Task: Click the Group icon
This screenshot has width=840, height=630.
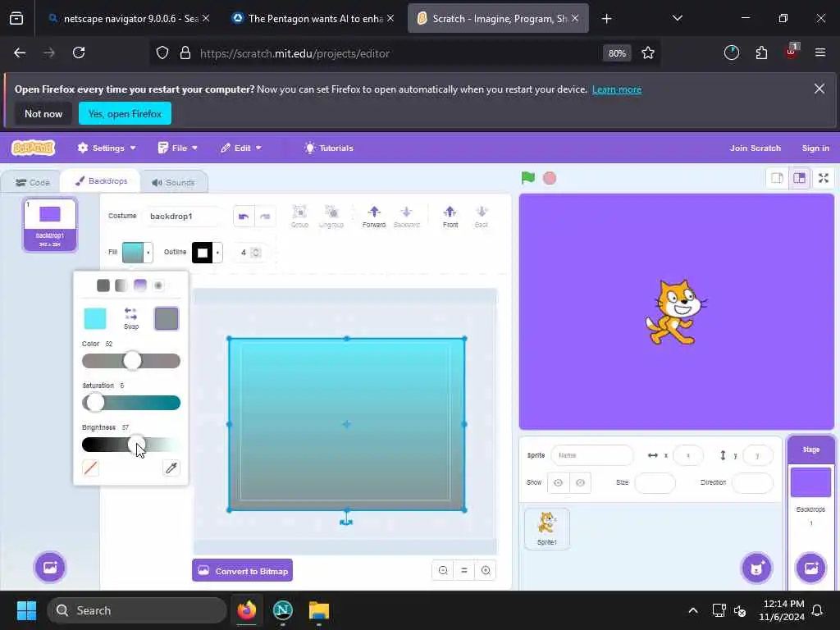Action: 299,217
